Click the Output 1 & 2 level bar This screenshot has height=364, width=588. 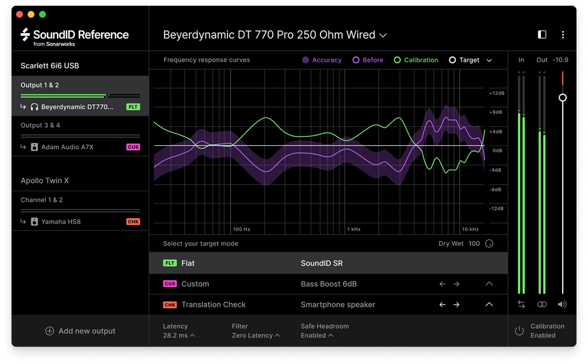coord(80,96)
